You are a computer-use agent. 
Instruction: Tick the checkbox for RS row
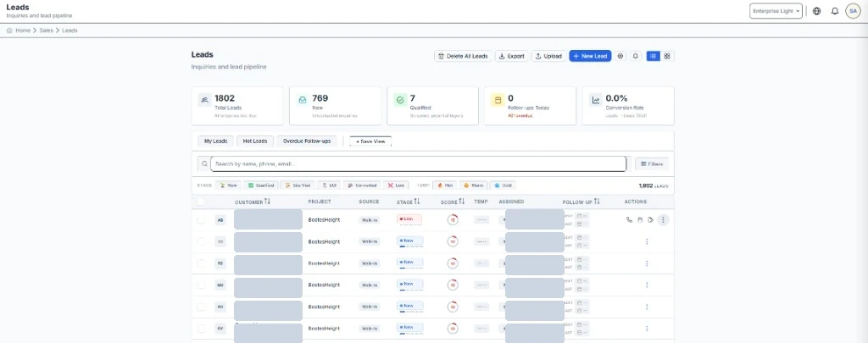click(x=201, y=263)
